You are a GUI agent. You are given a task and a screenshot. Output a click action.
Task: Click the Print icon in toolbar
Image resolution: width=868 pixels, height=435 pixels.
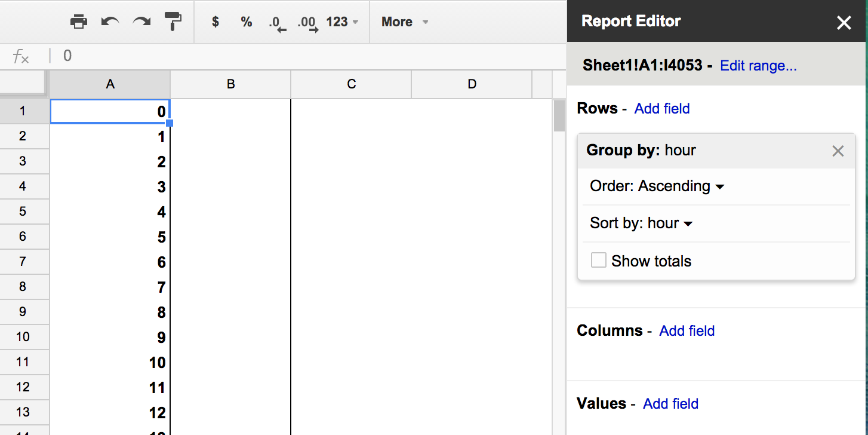click(79, 22)
